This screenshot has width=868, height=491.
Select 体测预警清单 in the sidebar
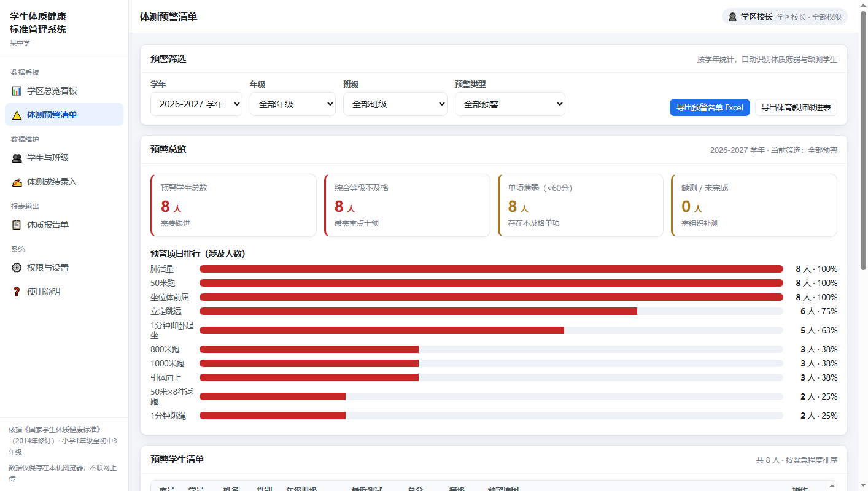[64, 115]
